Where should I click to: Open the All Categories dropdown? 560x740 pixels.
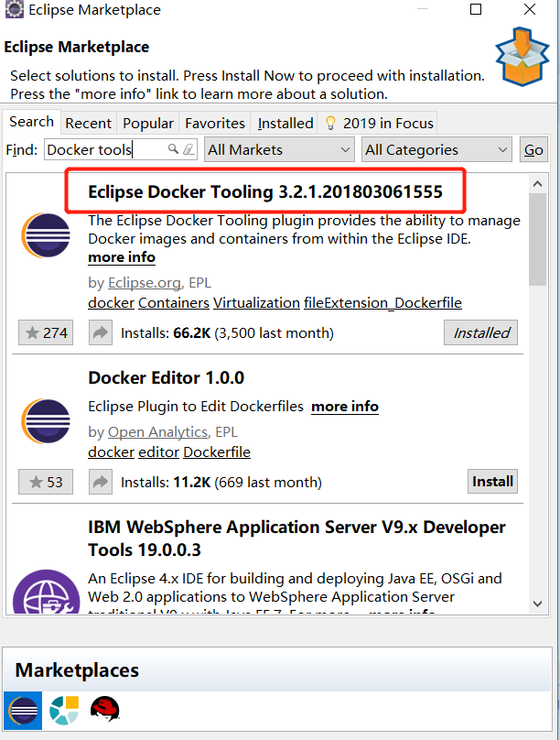click(x=436, y=149)
